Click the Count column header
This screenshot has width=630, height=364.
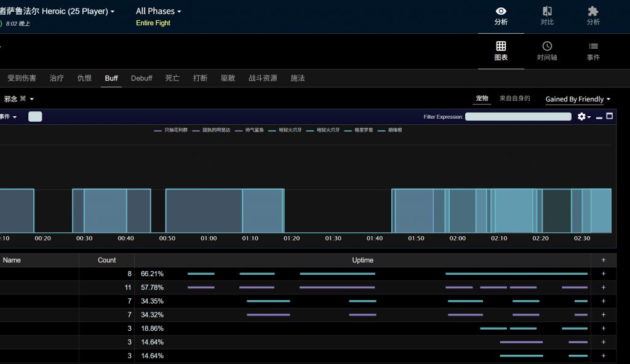pos(106,260)
